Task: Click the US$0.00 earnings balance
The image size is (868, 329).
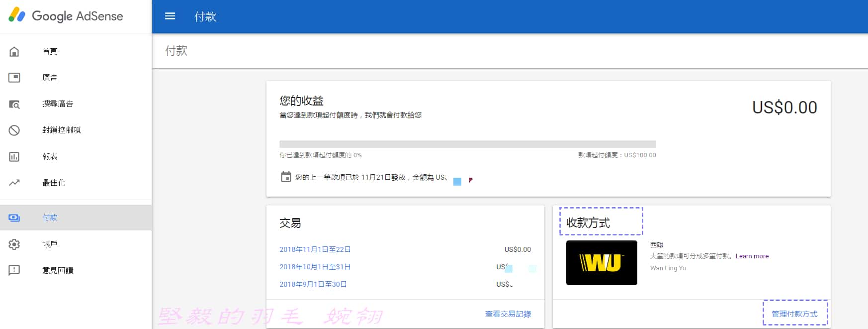Action: point(784,108)
